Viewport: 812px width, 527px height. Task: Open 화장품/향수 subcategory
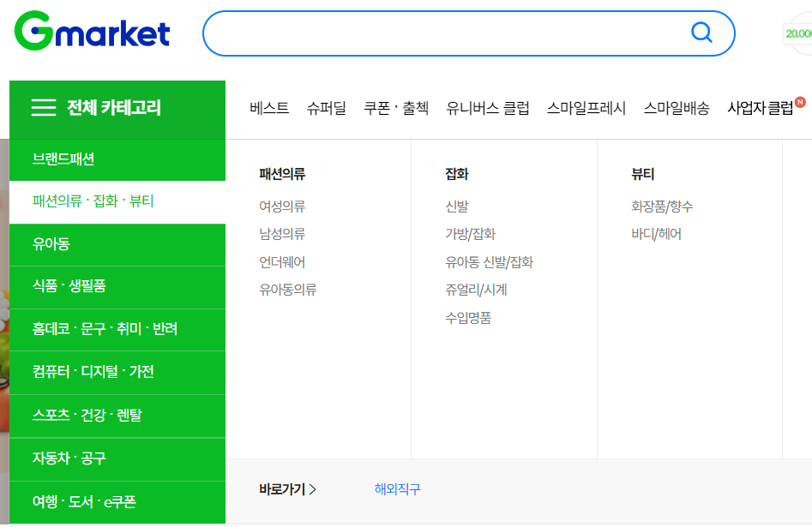click(x=662, y=207)
